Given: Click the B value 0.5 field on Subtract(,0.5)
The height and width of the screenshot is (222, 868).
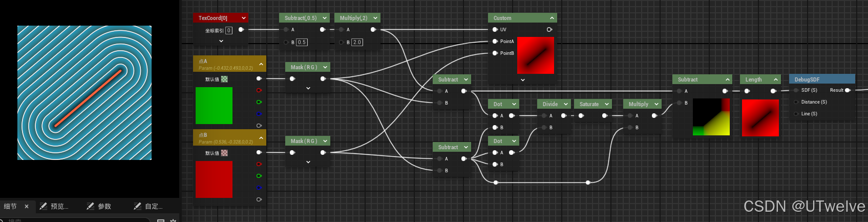Looking at the screenshot, I should (x=302, y=42).
